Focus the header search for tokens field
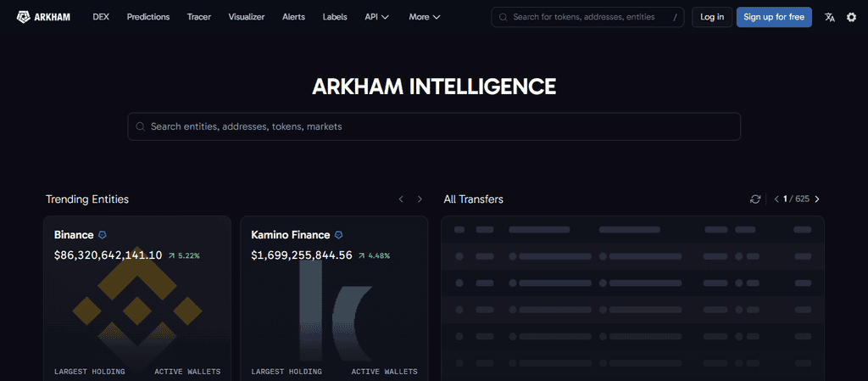The height and width of the screenshot is (381, 868). 587,17
